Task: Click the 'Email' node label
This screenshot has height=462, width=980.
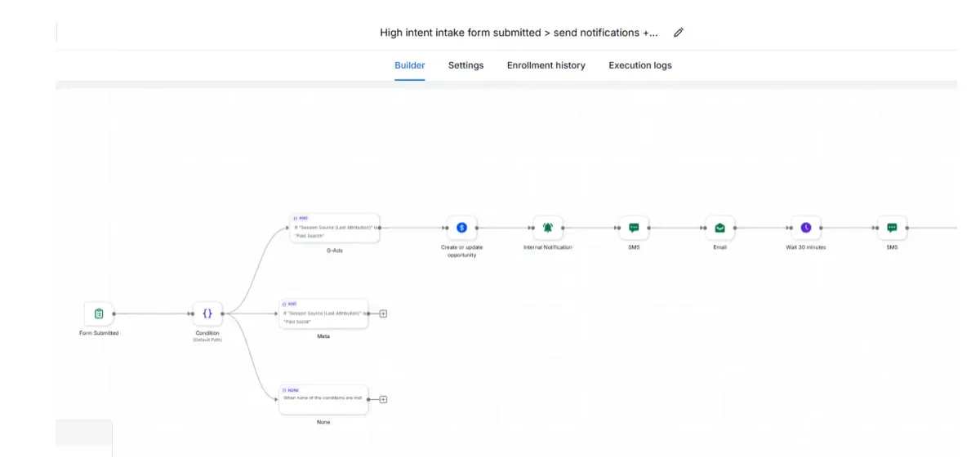Action: pyautogui.click(x=719, y=247)
